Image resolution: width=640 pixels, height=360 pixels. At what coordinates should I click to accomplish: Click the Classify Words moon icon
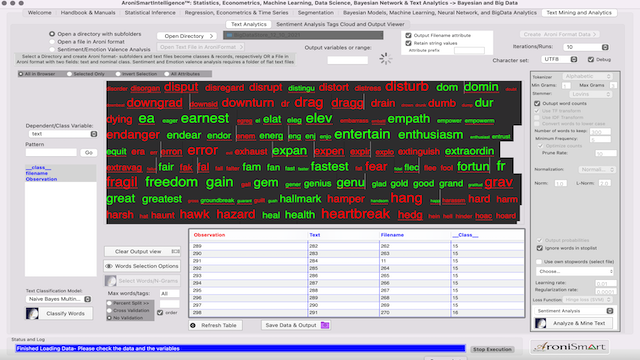32,313
